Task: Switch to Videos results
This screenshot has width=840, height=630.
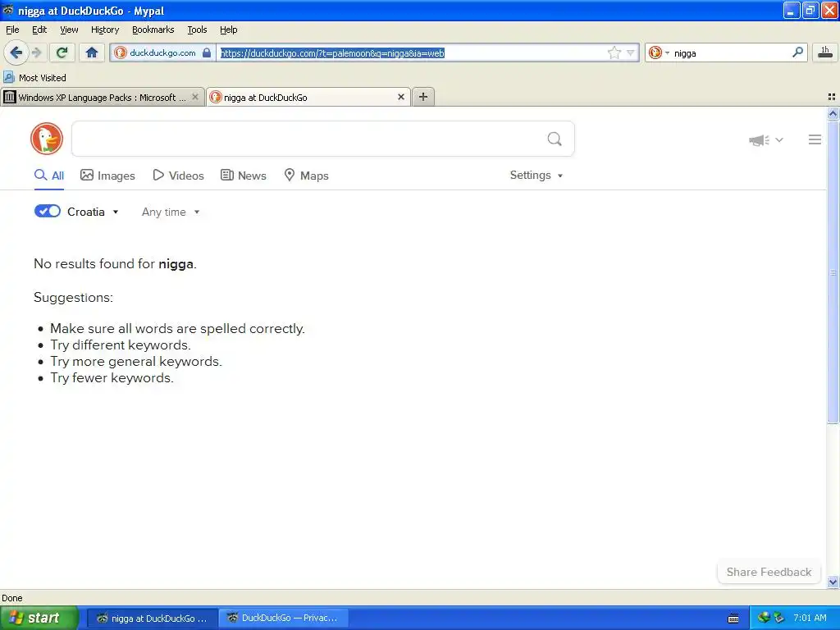Action: [178, 176]
